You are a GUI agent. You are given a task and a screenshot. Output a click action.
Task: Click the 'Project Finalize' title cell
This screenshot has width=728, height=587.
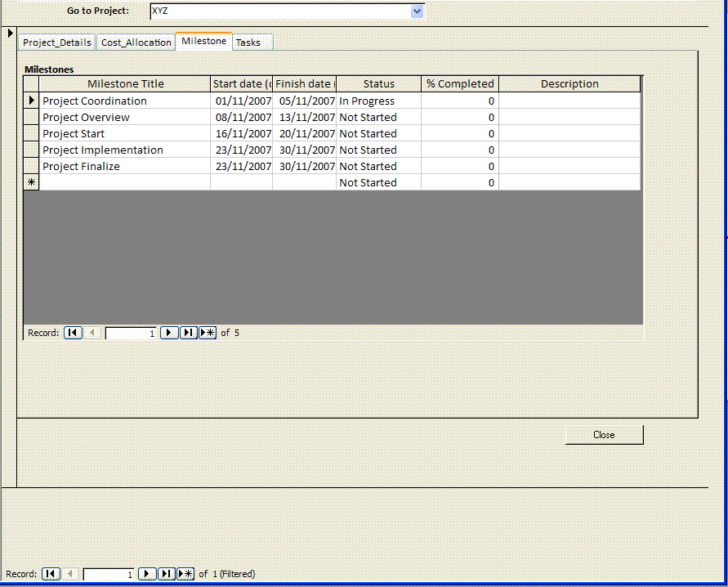125,166
